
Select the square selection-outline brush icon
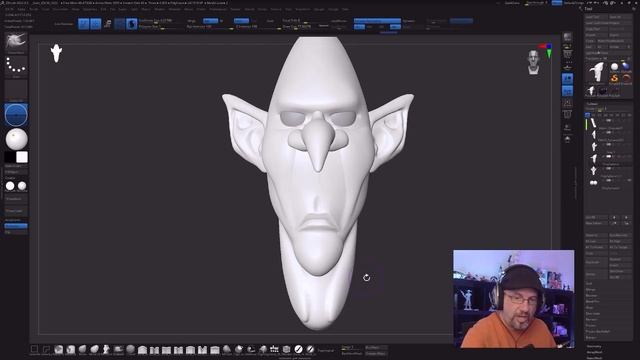(x=35, y=349)
